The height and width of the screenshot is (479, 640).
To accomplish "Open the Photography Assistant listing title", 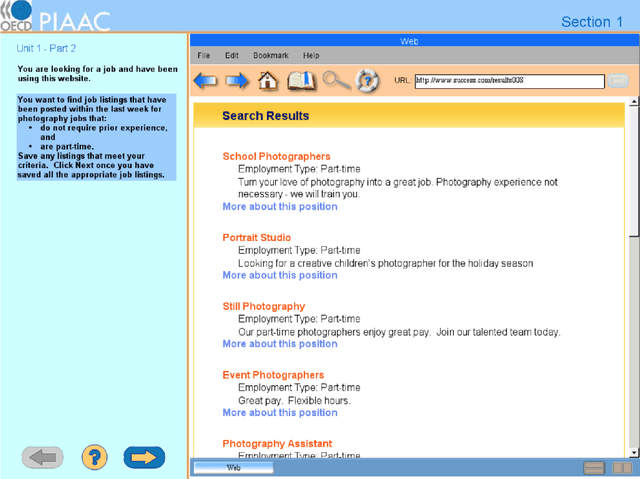I will [x=277, y=444].
